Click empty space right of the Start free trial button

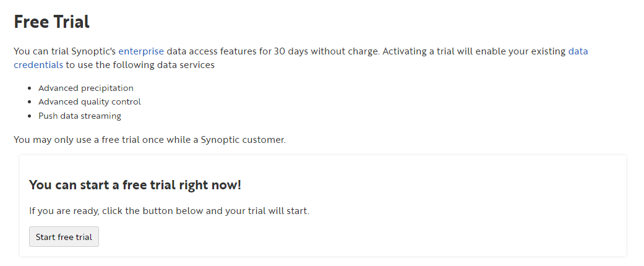309,237
